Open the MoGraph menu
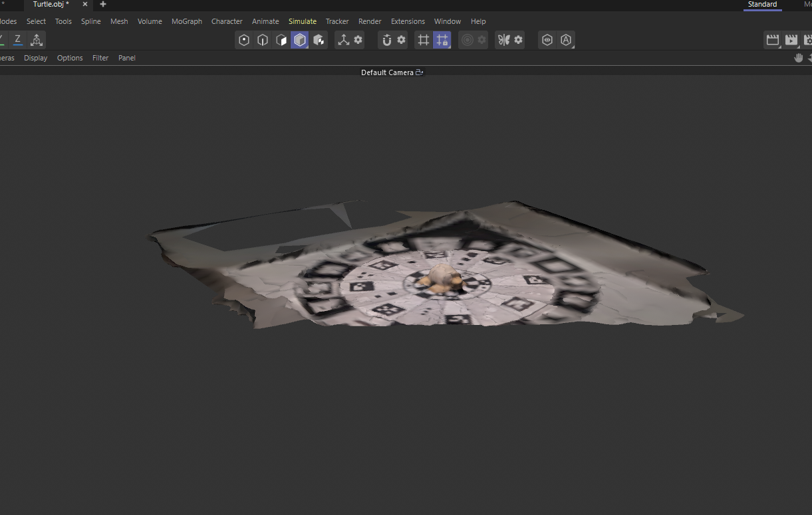Screen dimensions: 812x515 (186, 21)
